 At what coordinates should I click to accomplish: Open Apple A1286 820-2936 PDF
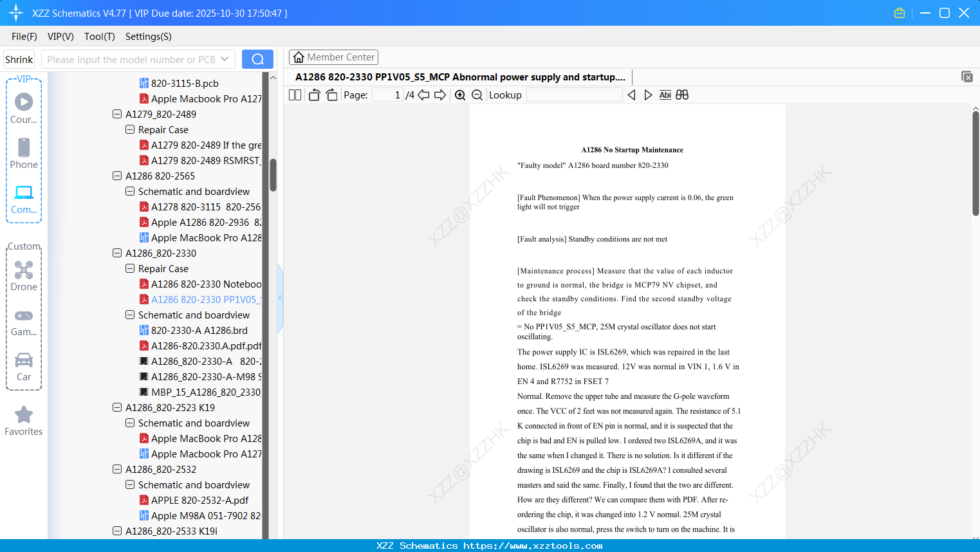[x=200, y=222]
